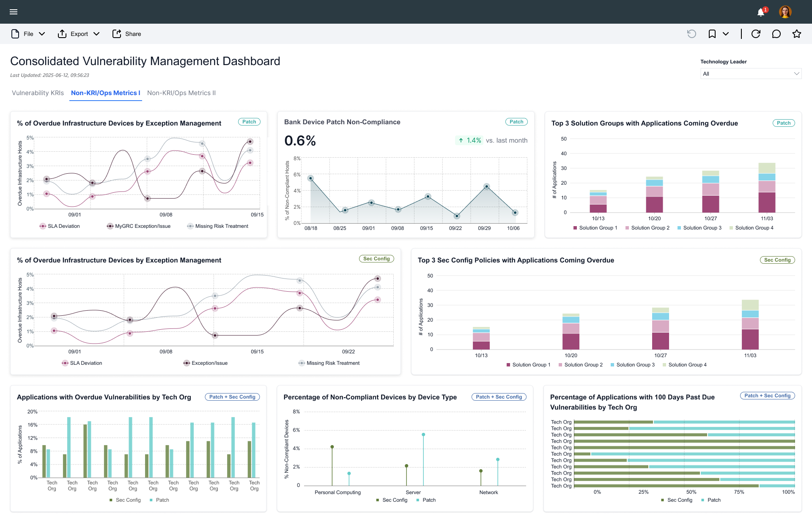Click the 09/29 data point on Bank Device chart
The image size is (812, 522).
pos(487,186)
